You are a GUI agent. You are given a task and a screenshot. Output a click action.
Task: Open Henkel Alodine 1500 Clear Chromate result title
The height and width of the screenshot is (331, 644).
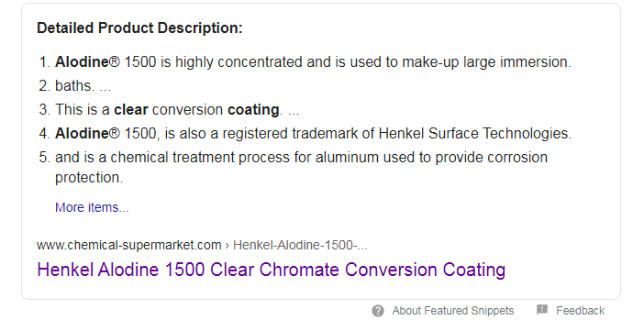click(x=271, y=270)
